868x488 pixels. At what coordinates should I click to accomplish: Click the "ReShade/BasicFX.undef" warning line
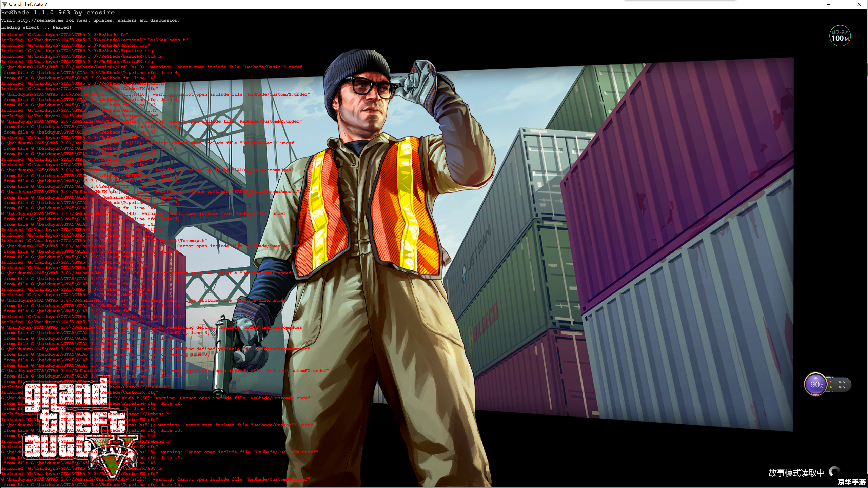(x=153, y=67)
